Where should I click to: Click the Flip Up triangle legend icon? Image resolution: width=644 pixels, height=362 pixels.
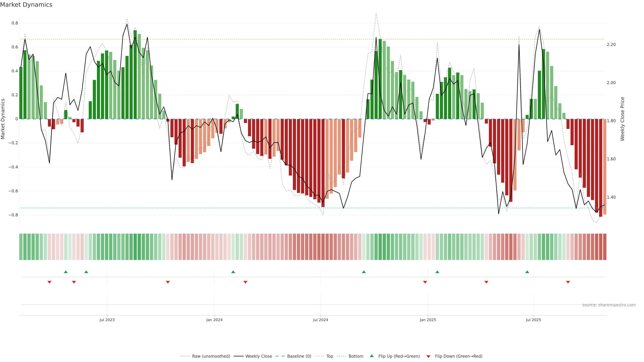pos(372,356)
